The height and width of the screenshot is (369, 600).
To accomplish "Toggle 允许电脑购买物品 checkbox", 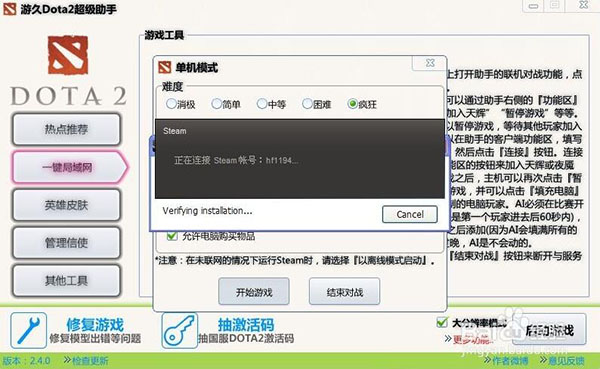I will pyautogui.click(x=172, y=236).
